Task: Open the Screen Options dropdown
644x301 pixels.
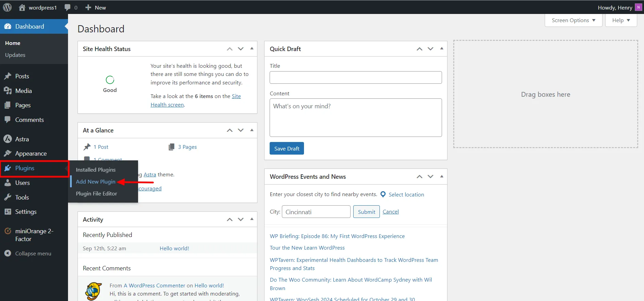Action: (573, 20)
